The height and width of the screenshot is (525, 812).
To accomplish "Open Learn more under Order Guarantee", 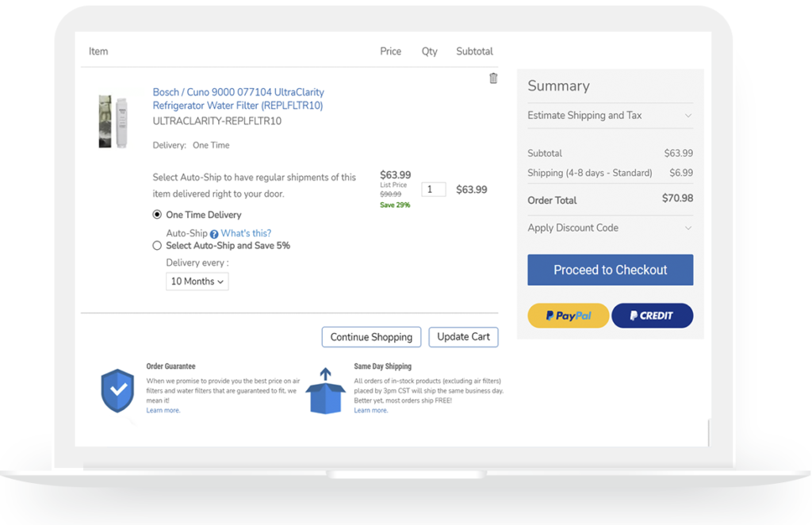I will click(163, 410).
